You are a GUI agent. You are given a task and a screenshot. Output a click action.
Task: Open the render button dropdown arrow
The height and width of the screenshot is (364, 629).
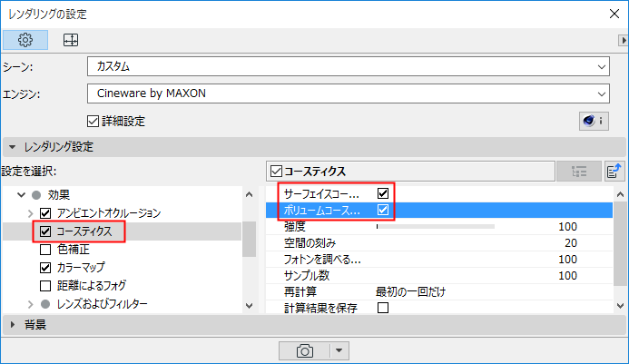tap(339, 350)
